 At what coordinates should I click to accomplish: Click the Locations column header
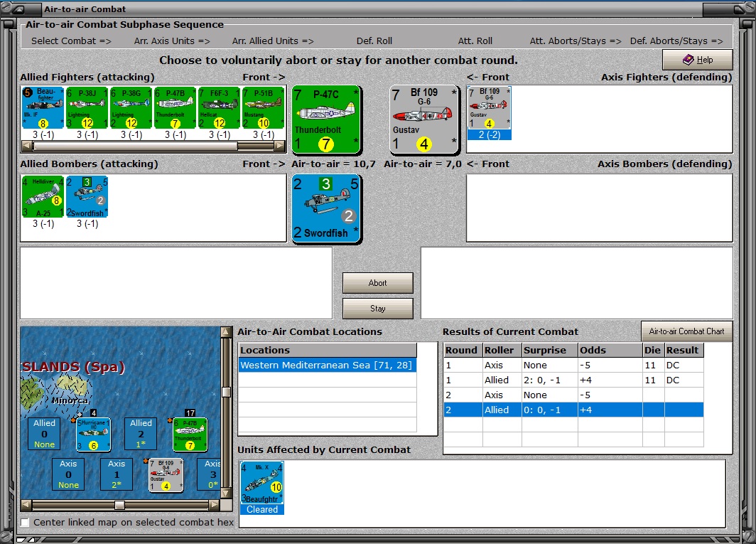pyautogui.click(x=328, y=350)
